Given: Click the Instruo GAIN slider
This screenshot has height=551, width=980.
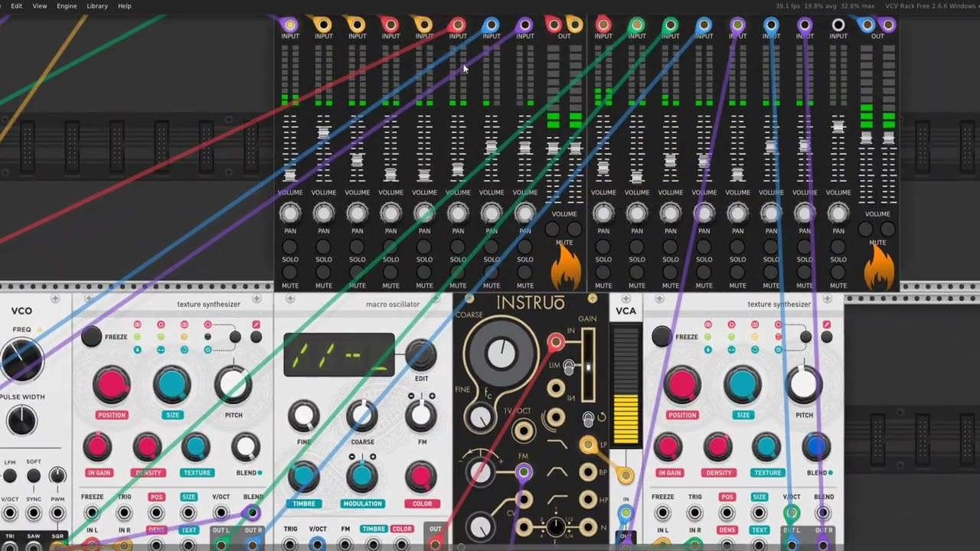Looking at the screenshot, I should [588, 366].
